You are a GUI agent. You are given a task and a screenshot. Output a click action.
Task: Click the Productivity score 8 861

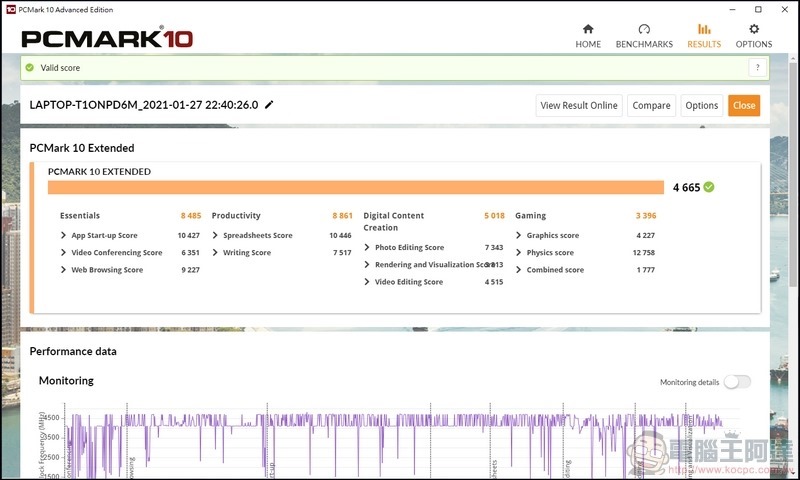click(342, 216)
